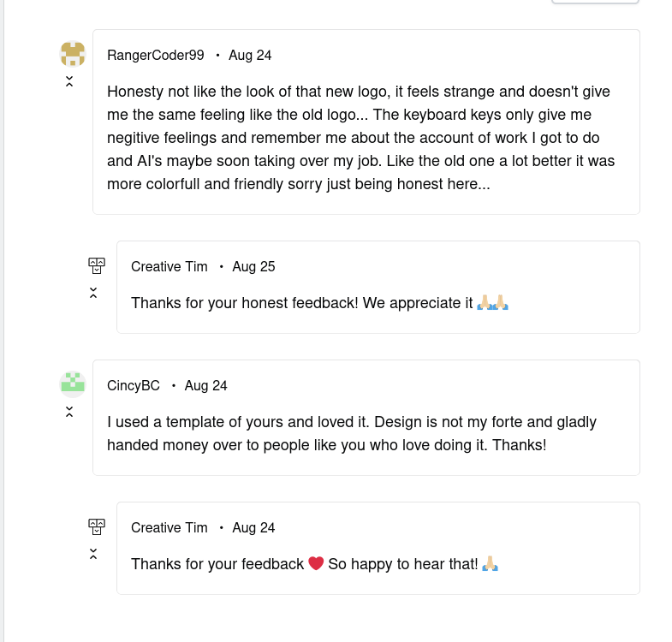The height and width of the screenshot is (642, 672).
Task: Open RangerCoder99's profile via username
Action: click(x=156, y=55)
